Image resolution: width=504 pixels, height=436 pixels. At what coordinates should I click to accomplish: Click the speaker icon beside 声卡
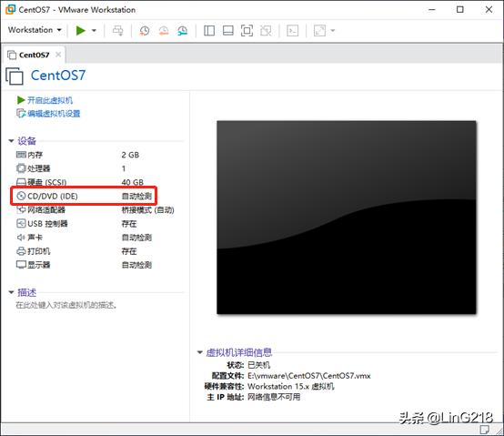21,238
